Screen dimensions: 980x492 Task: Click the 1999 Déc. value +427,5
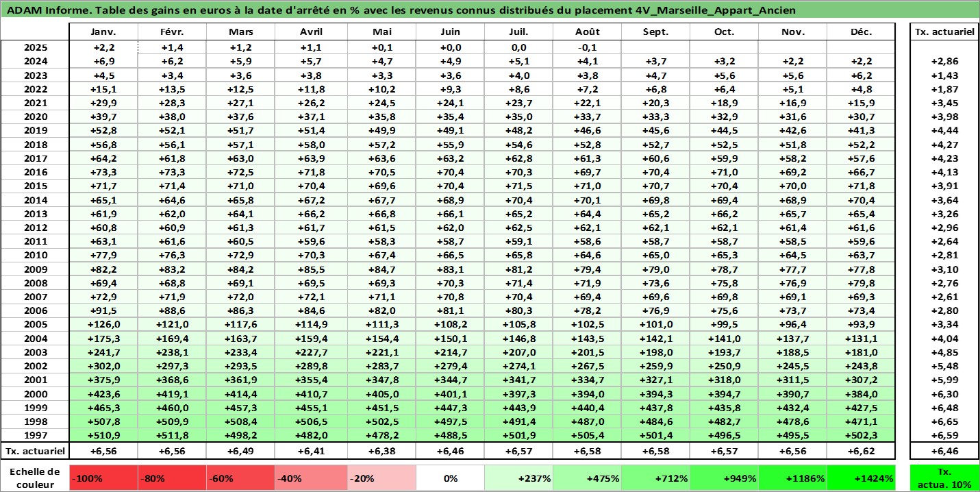[x=861, y=408]
